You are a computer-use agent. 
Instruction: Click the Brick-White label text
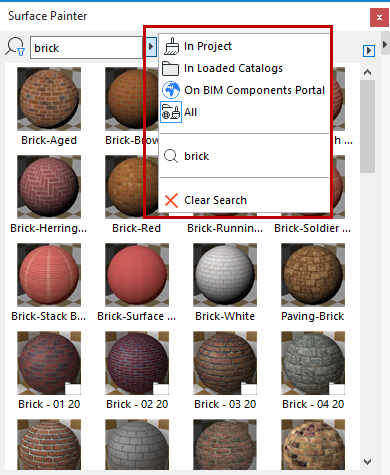tap(225, 316)
